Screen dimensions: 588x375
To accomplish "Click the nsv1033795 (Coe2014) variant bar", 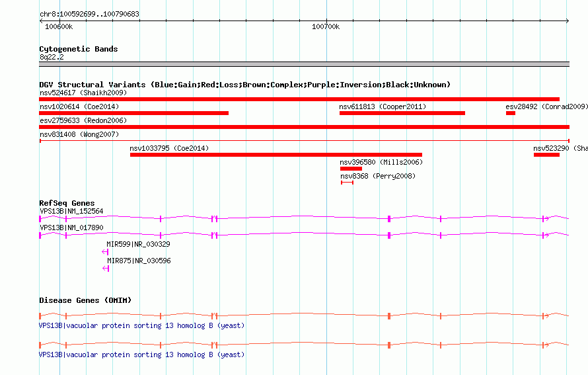I will pyautogui.click(x=276, y=155).
